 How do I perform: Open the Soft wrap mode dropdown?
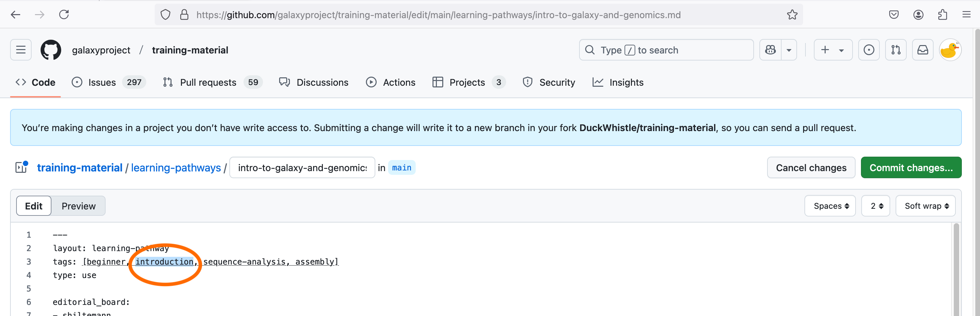[925, 206]
